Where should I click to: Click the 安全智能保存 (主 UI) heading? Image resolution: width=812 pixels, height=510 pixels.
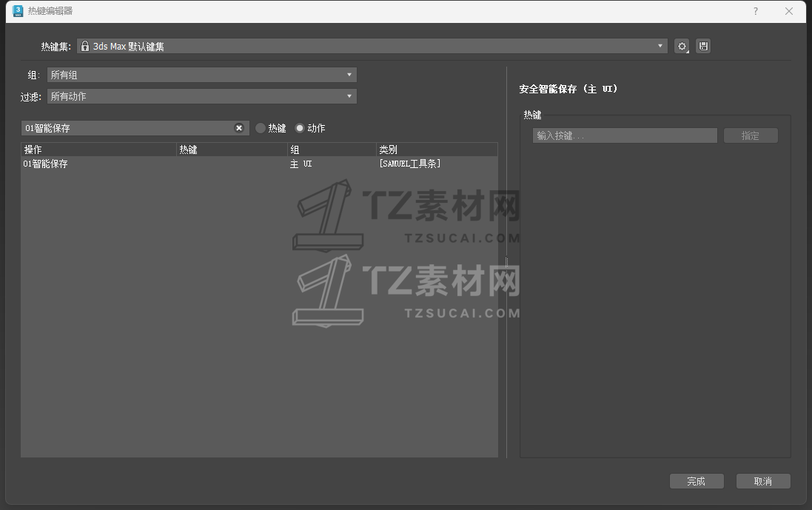click(568, 89)
